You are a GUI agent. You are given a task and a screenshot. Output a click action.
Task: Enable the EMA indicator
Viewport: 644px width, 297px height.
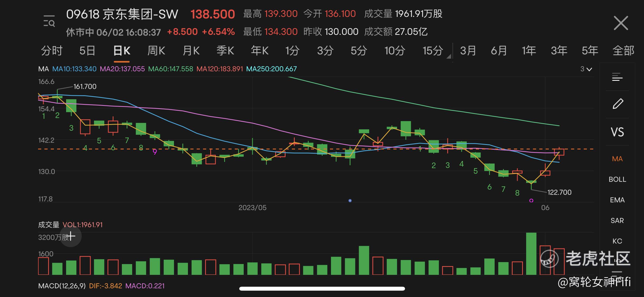click(x=617, y=200)
